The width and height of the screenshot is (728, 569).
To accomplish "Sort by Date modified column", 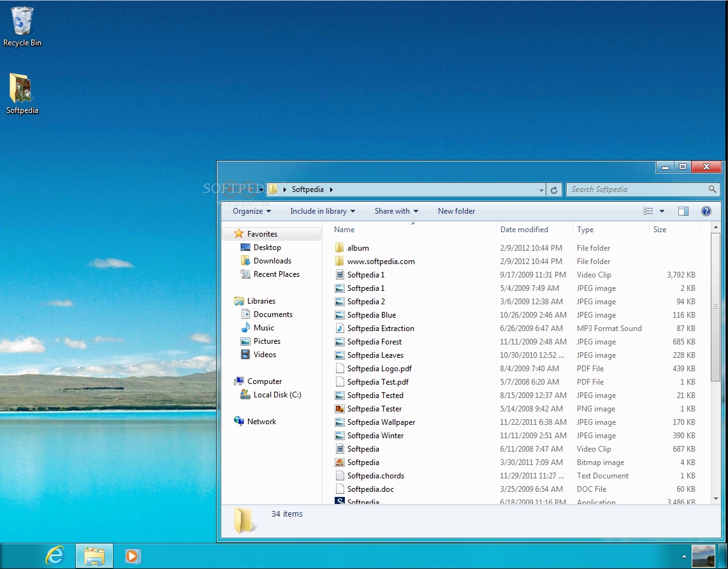I will point(534,230).
